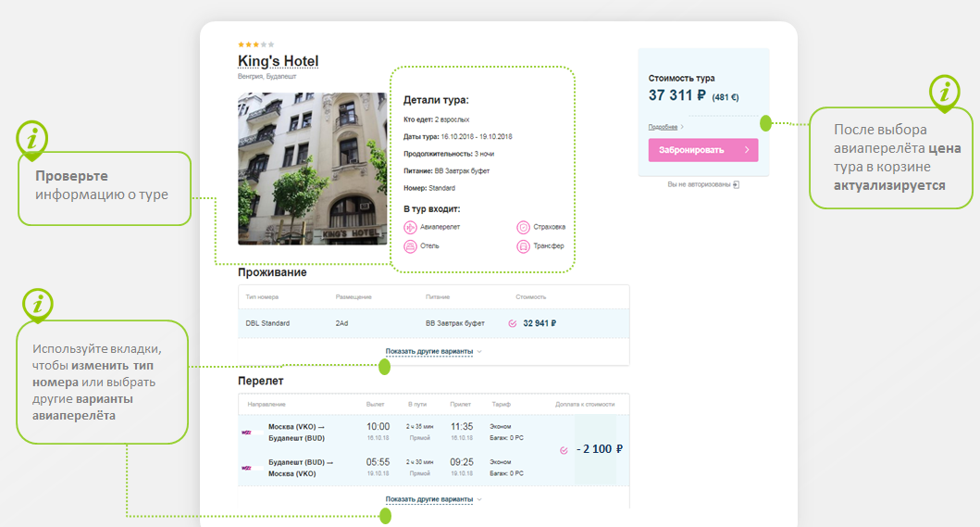This screenshot has width=980, height=527.
Task: Click the hotel star rating above King's Hotel
Action: pyautogui.click(x=255, y=44)
